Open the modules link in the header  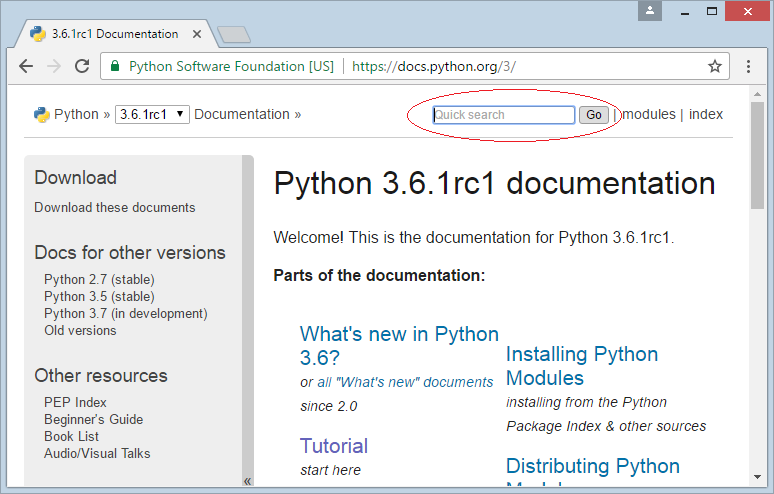(x=649, y=114)
